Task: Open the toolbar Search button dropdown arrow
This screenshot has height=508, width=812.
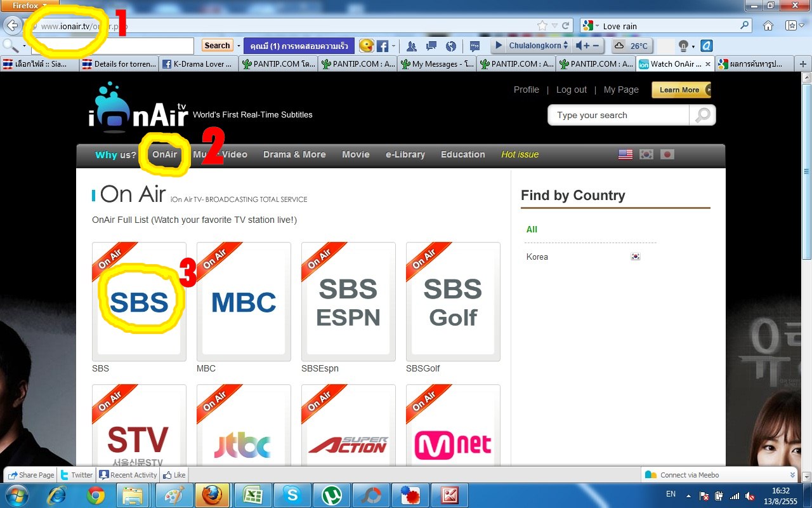Action: pos(239,46)
